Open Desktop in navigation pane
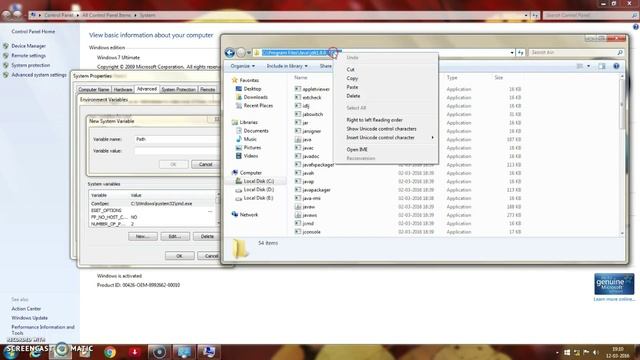Viewport: 640px width, 360px height. 252,89
